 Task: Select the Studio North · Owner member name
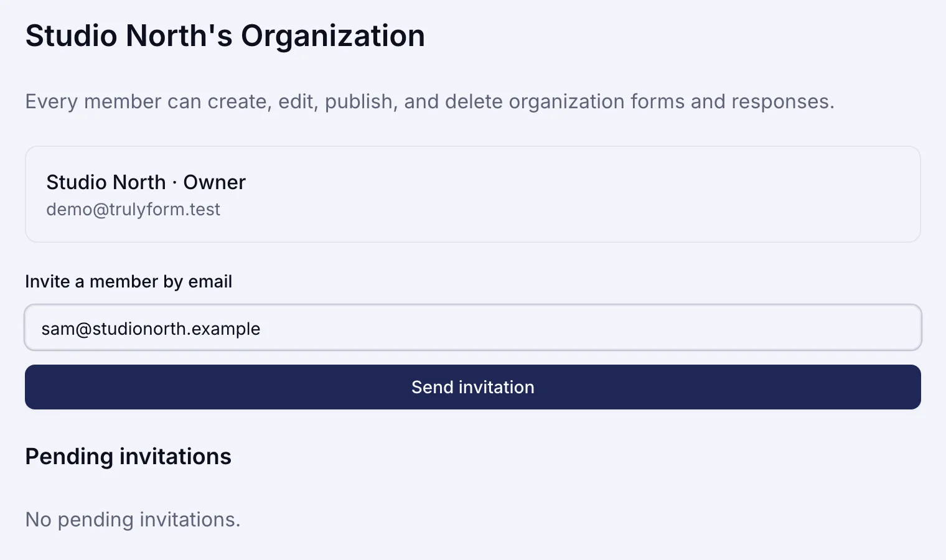tap(146, 182)
